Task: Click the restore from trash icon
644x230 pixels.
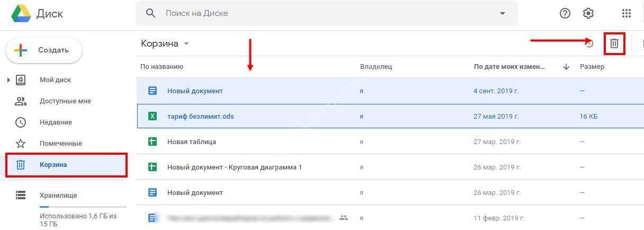Action: [x=589, y=43]
